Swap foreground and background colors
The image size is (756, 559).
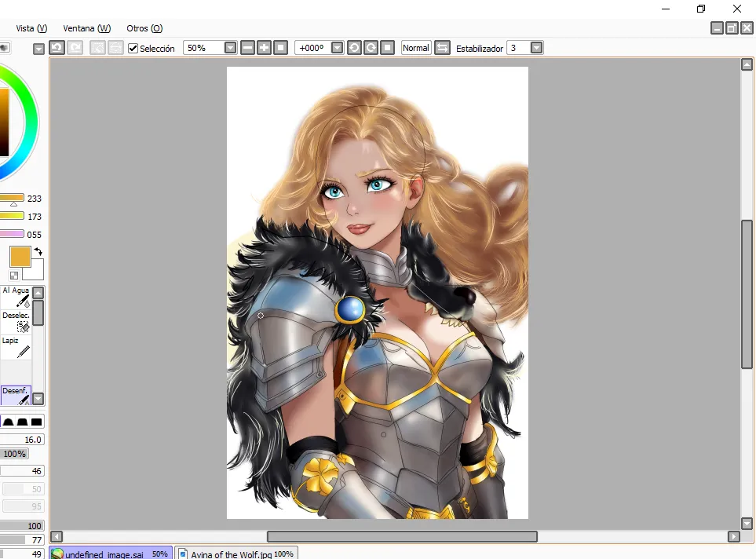pos(38,251)
